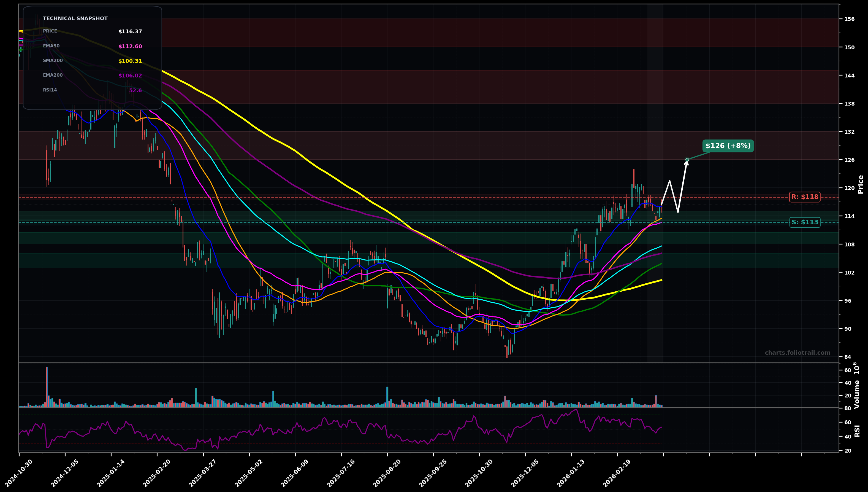Screen dimensions: 868x492
Task: Toggle the SMA200 entry in the snapshot panel
Action: pos(91,61)
